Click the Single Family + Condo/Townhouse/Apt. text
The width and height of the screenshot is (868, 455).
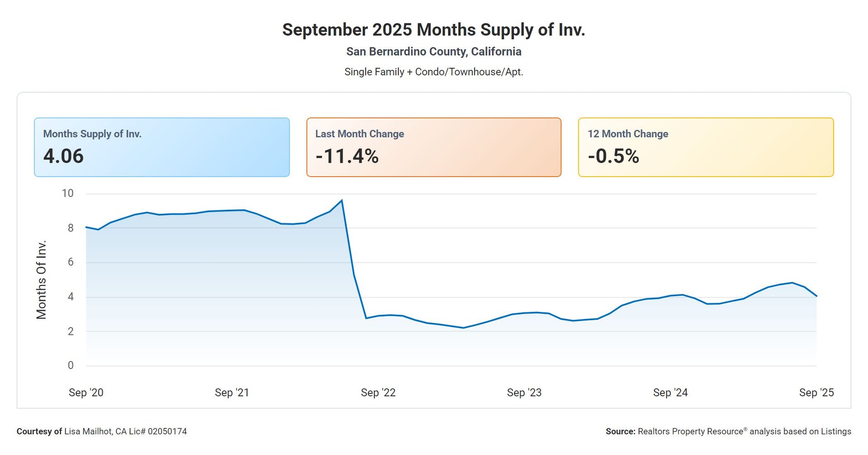434,72
